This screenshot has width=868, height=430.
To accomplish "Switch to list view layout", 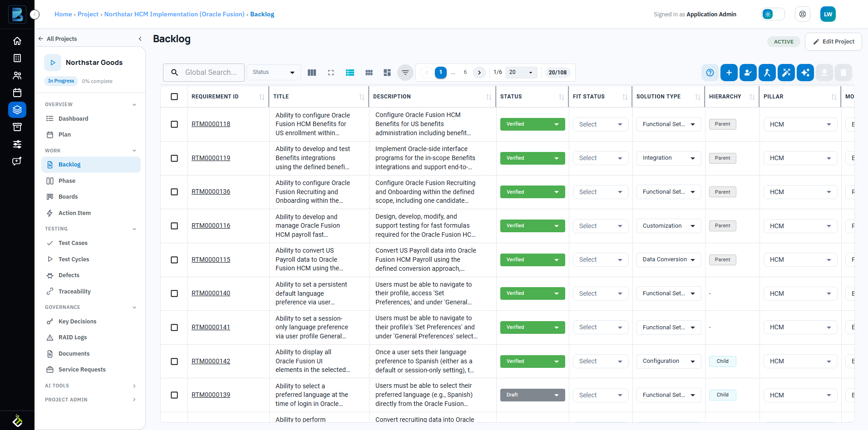I will (x=350, y=73).
